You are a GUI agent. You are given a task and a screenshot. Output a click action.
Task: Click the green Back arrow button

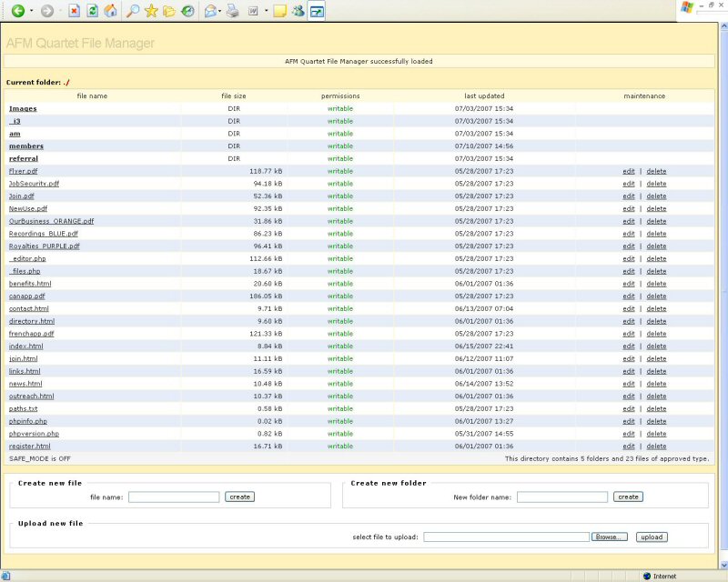[x=17, y=11]
